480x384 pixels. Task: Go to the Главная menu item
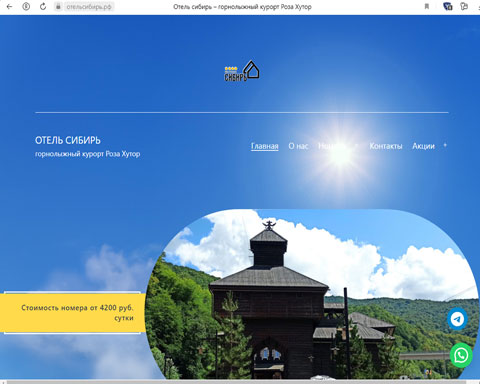(x=265, y=146)
